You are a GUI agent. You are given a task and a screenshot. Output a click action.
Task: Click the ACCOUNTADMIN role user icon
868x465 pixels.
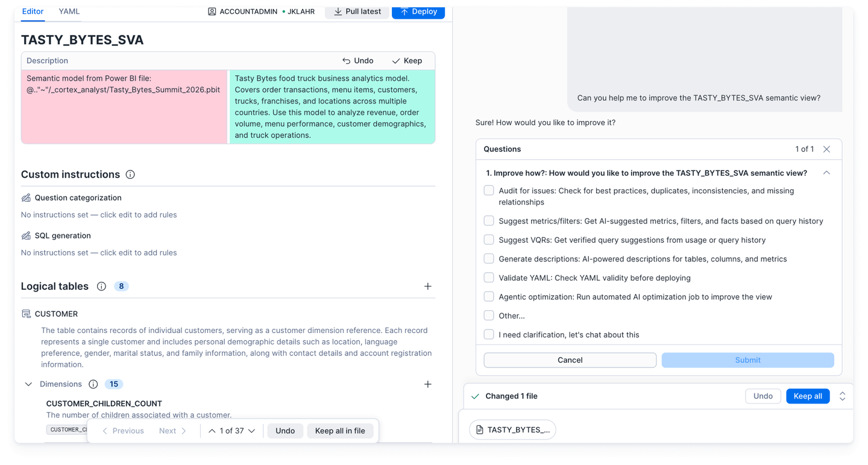[x=212, y=11]
